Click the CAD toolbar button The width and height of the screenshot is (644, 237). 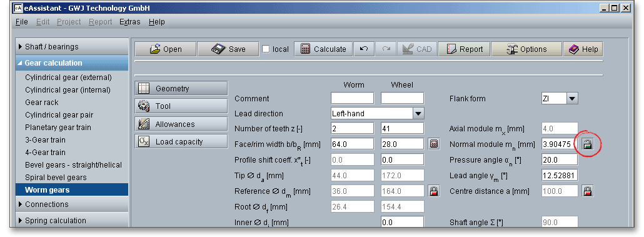coord(417,49)
